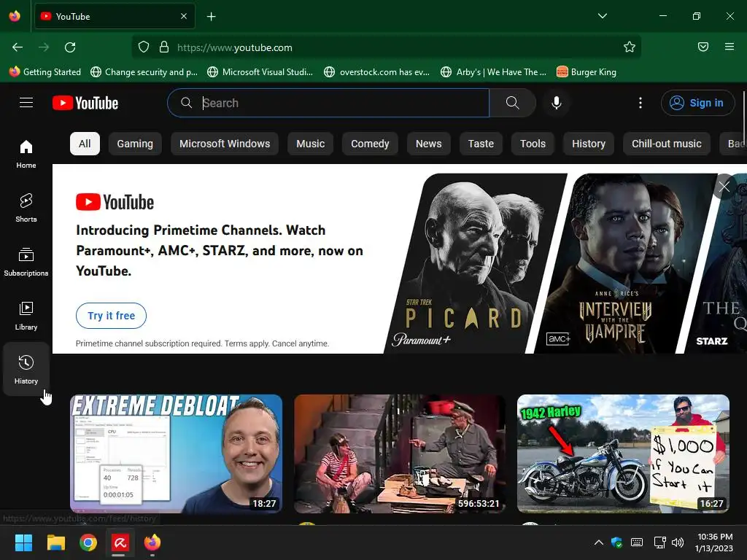Click the volume speaker tray icon
The width and height of the screenshot is (747, 560).
coord(678,542)
